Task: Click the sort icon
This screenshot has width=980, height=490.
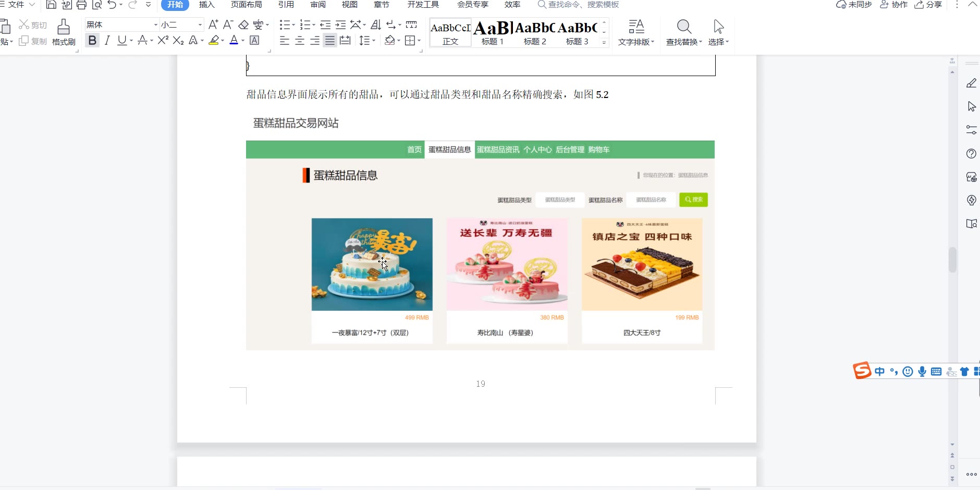Action: point(376,24)
